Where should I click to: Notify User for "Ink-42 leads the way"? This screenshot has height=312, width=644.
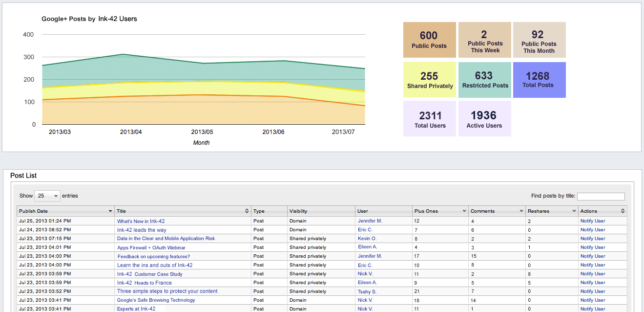tap(593, 230)
